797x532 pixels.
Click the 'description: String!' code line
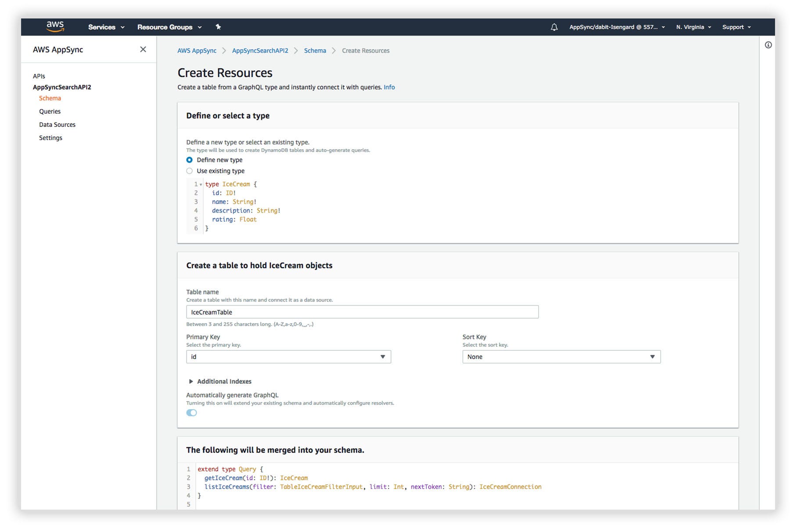point(246,211)
